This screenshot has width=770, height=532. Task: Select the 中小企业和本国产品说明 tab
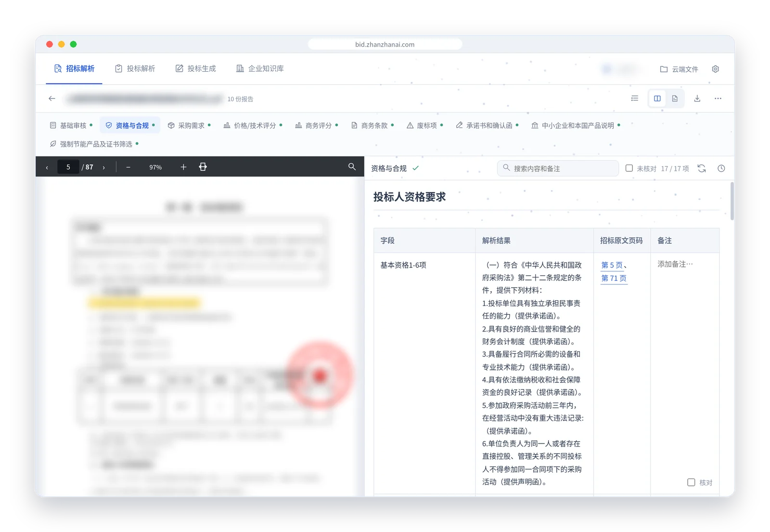tap(575, 125)
